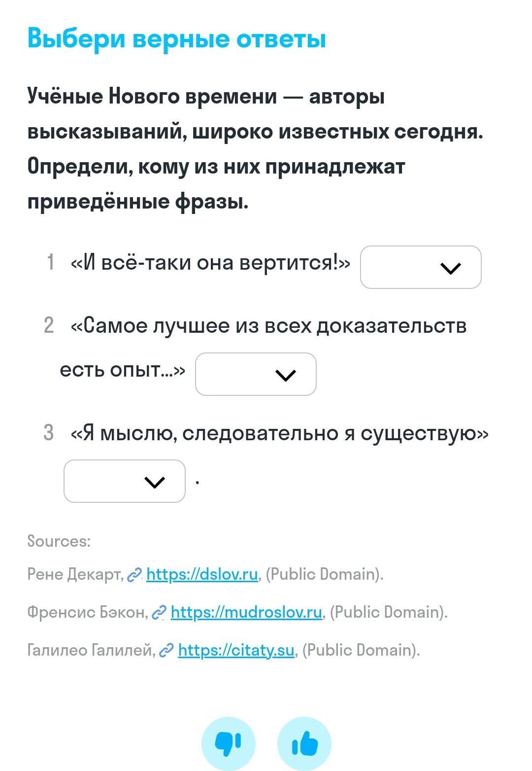Open dropdown under «Я мыслю» quote
This screenshot has width=532, height=771.
(x=125, y=481)
